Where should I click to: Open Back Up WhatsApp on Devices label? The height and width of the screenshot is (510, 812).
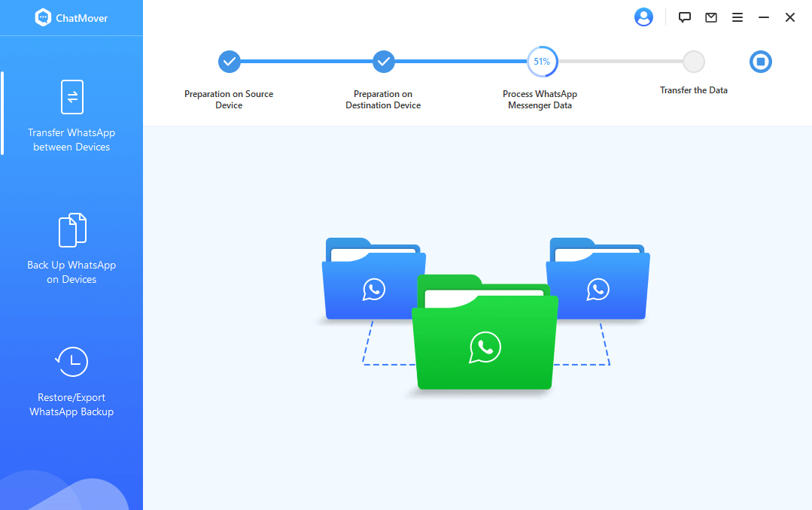point(71,272)
